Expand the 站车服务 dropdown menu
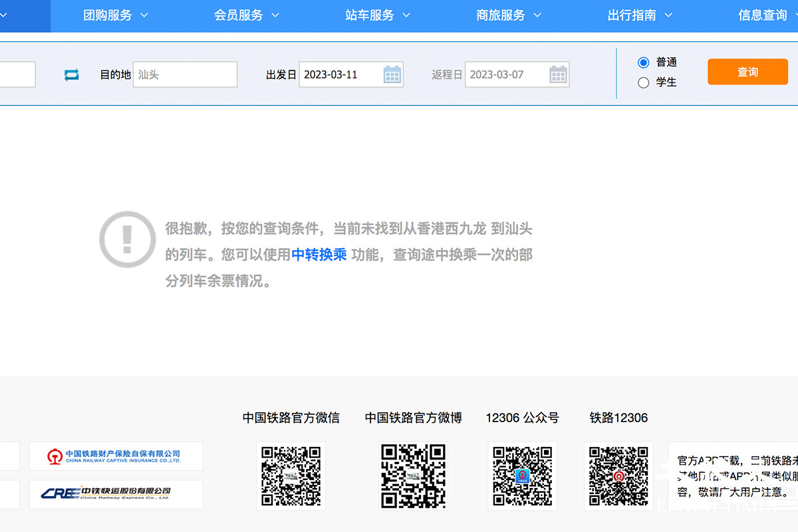The image size is (798, 532). (x=377, y=15)
